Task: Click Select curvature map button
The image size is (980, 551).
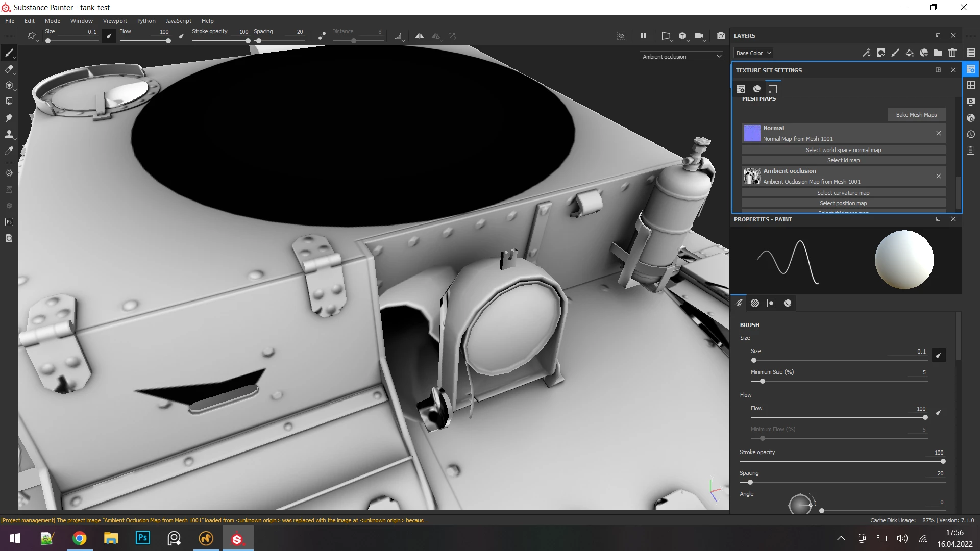Action: (x=843, y=193)
